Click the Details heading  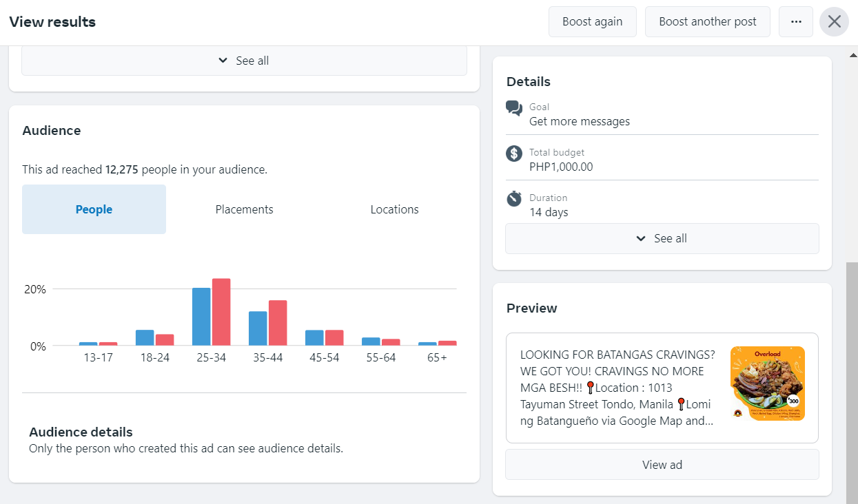tap(529, 82)
